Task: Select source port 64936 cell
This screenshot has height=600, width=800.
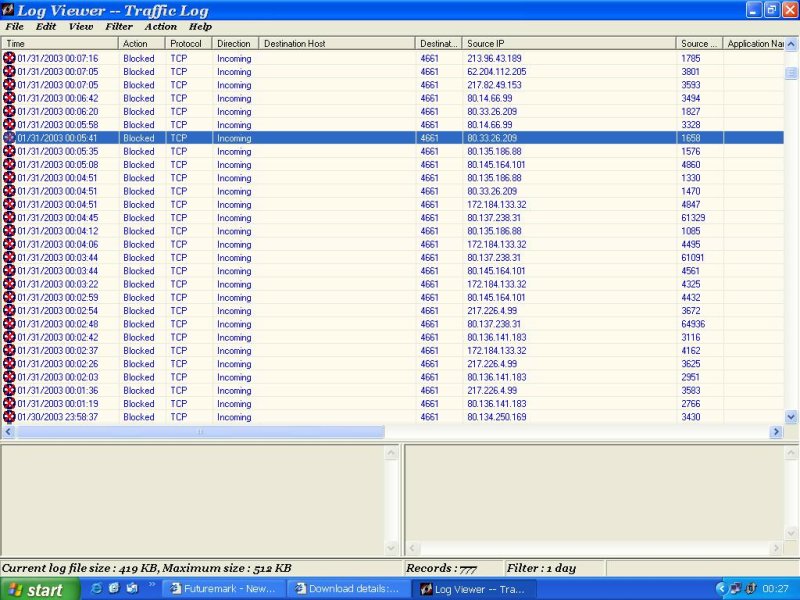Action: click(693, 323)
